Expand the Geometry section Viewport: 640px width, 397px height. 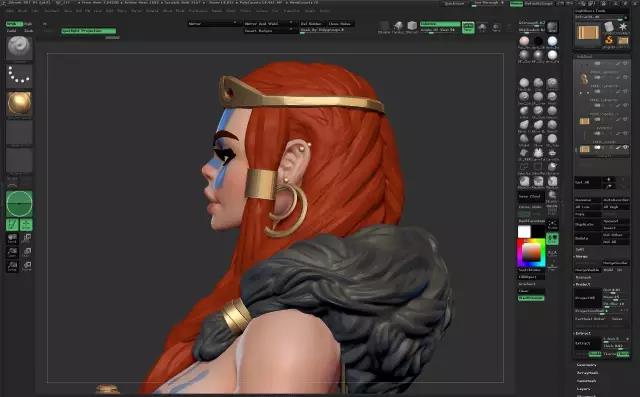tap(587, 365)
